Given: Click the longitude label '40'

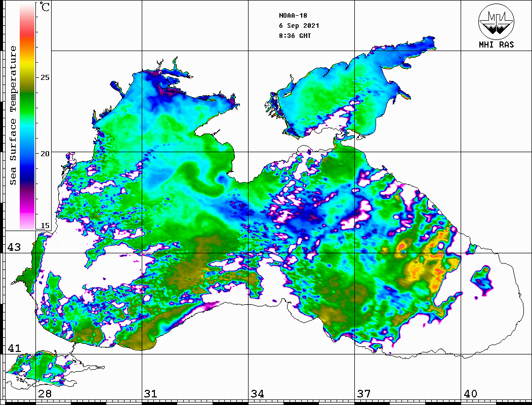Looking at the screenshot, I should click(x=470, y=394).
